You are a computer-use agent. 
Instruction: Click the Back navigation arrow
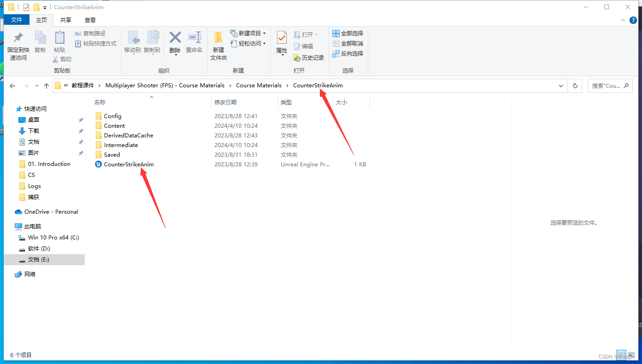point(13,86)
